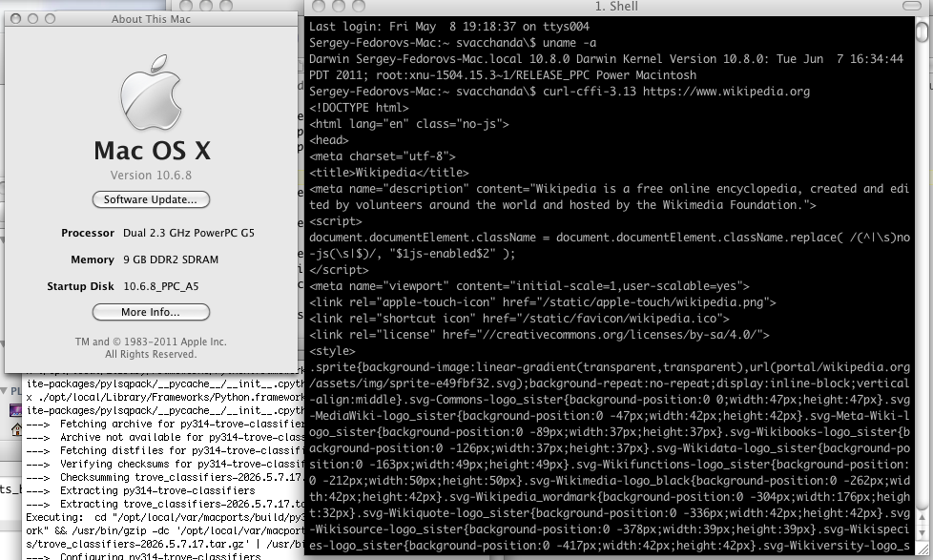Click the resize grip of the Shell window
This screenshot has height=560, width=933.
pyautogui.click(x=923, y=549)
